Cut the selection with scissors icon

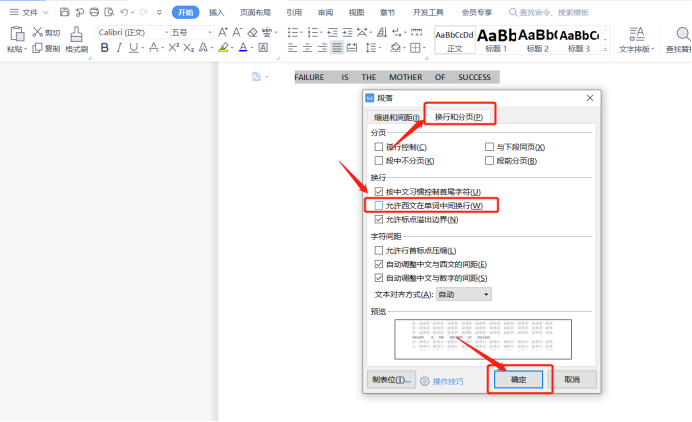pos(46,32)
